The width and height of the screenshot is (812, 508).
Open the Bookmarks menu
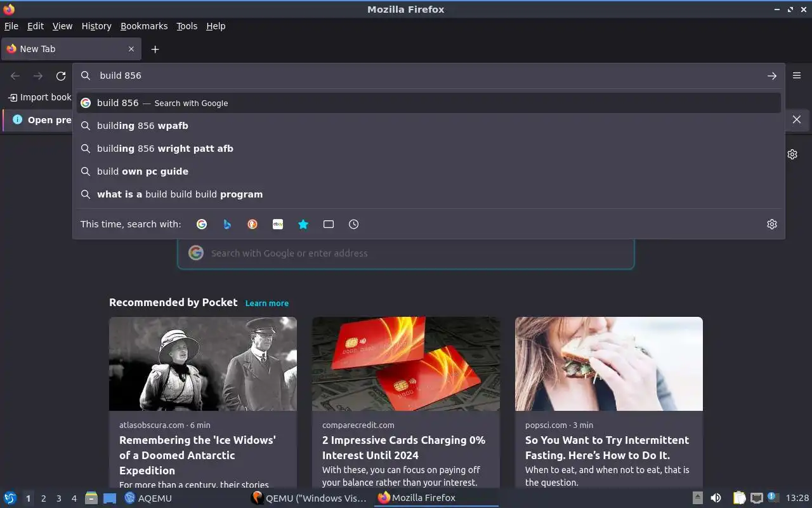pos(144,26)
